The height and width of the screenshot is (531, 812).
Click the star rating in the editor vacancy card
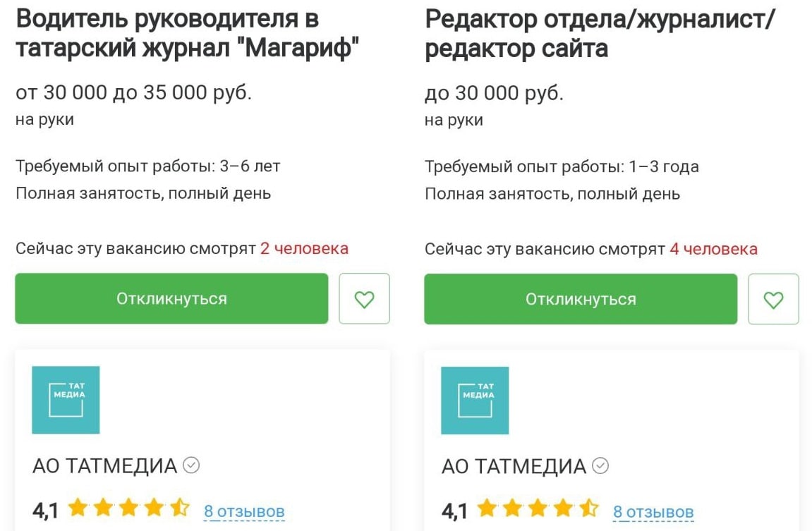(538, 508)
